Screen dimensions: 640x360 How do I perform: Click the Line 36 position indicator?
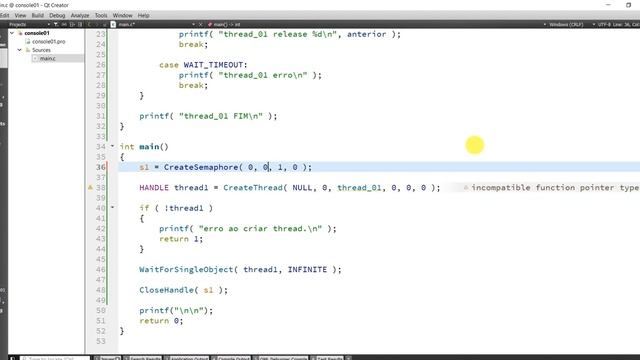click(626, 24)
